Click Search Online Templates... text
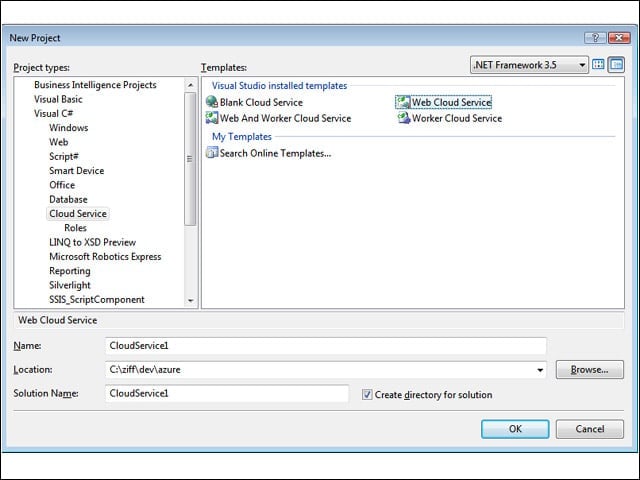640x480 pixels. (x=276, y=153)
